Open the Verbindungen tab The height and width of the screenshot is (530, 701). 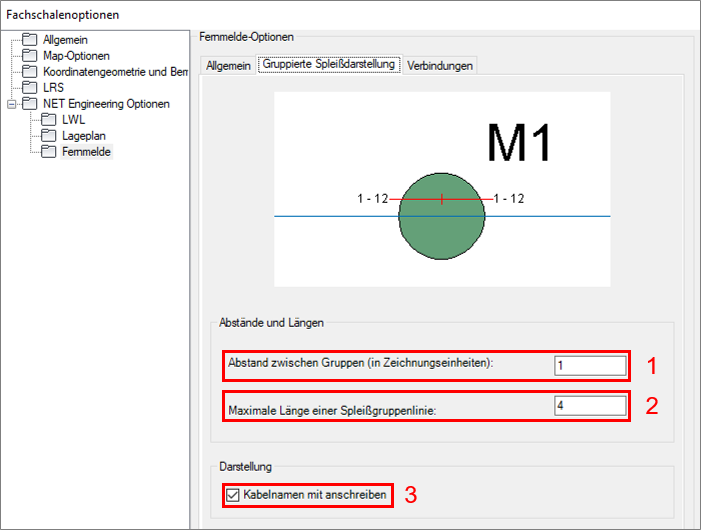439,65
